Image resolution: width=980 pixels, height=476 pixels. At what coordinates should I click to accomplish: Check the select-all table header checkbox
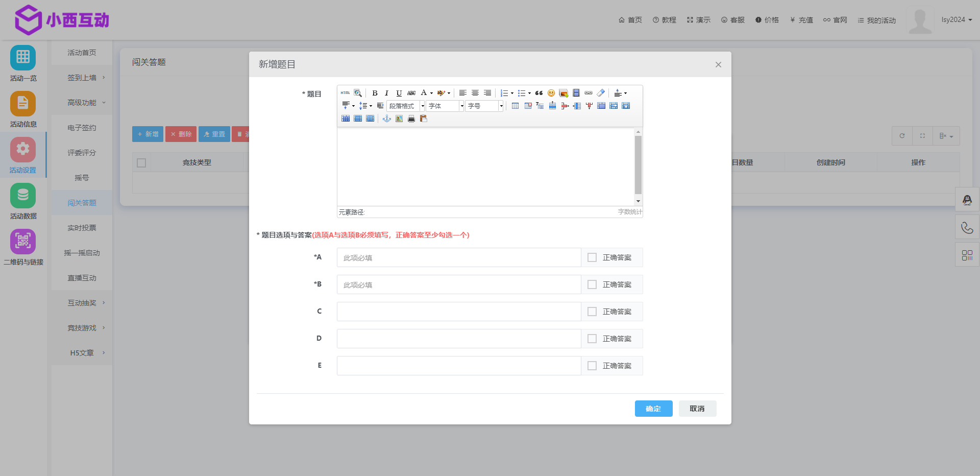(141, 162)
